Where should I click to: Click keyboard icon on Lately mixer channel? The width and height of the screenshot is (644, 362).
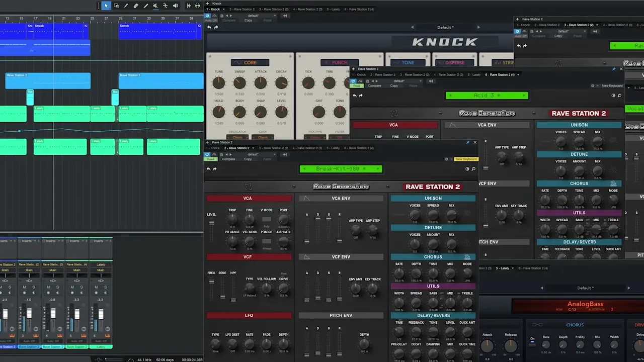tap(107, 336)
